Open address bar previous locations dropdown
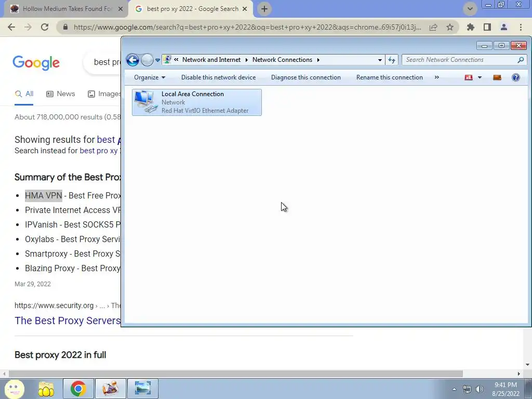Image resolution: width=532 pixels, height=399 pixels. click(x=380, y=60)
